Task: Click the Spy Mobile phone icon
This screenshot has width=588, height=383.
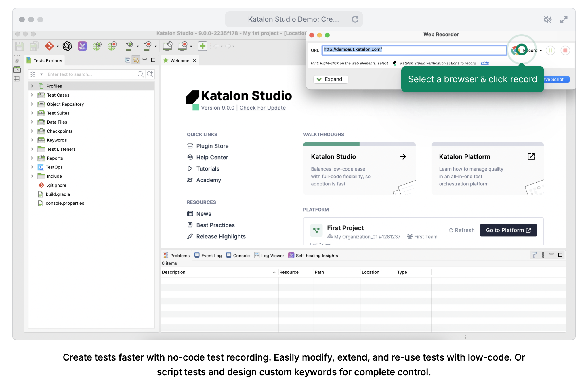Action: [x=129, y=46]
